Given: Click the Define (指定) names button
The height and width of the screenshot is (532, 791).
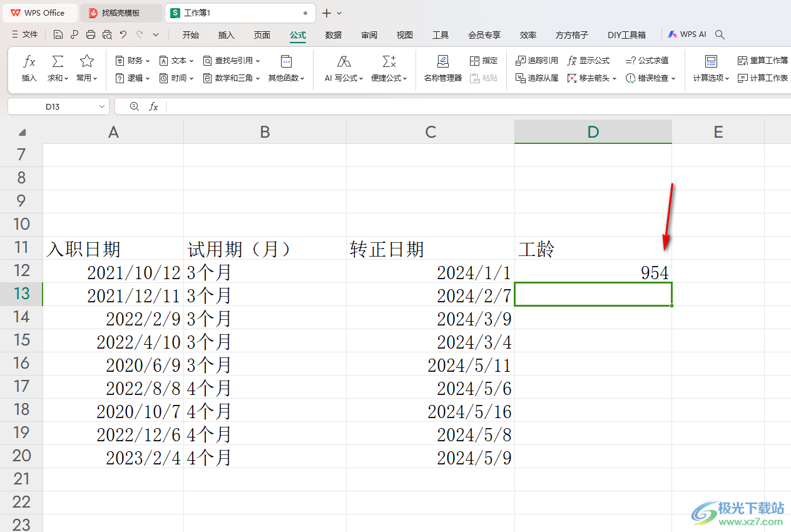Looking at the screenshot, I should click(x=484, y=61).
